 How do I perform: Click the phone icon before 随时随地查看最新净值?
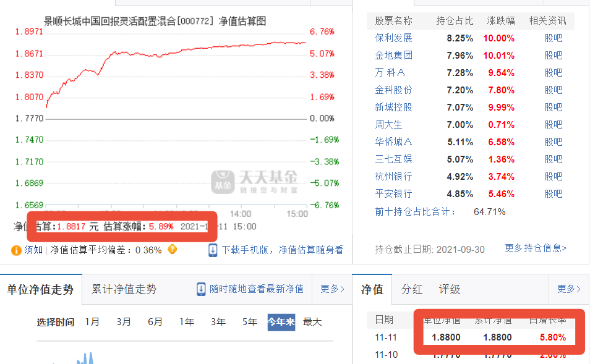[x=201, y=289]
